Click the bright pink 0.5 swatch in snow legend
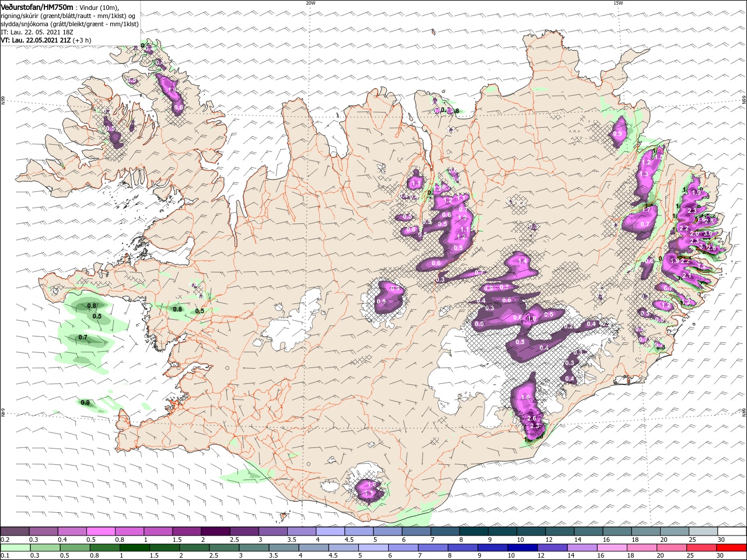 100,531
